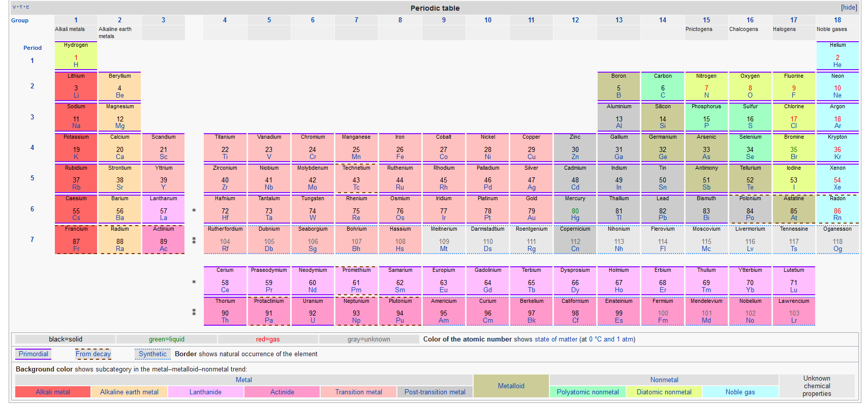Click the Primordial legend link
Image resolution: width=868 pixels, height=405 pixels.
point(34,354)
